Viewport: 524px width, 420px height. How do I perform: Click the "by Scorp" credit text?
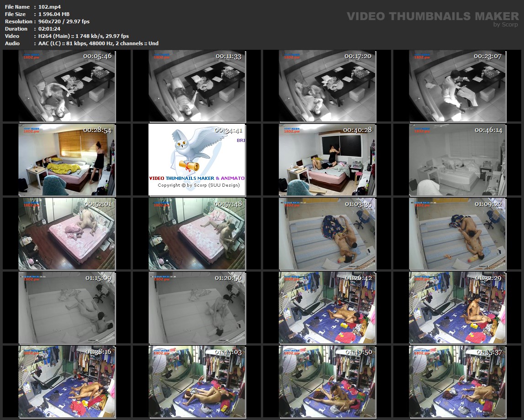point(506,25)
